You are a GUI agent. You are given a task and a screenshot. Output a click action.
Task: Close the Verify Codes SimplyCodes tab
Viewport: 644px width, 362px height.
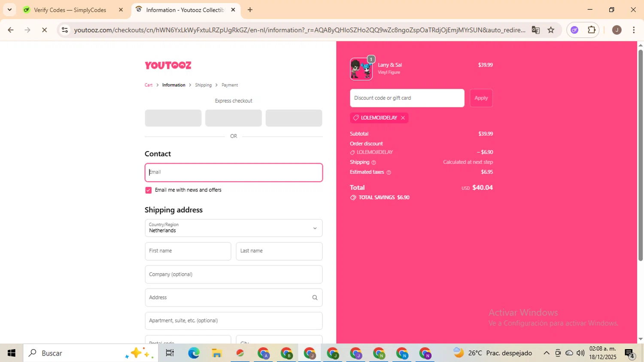121,10
